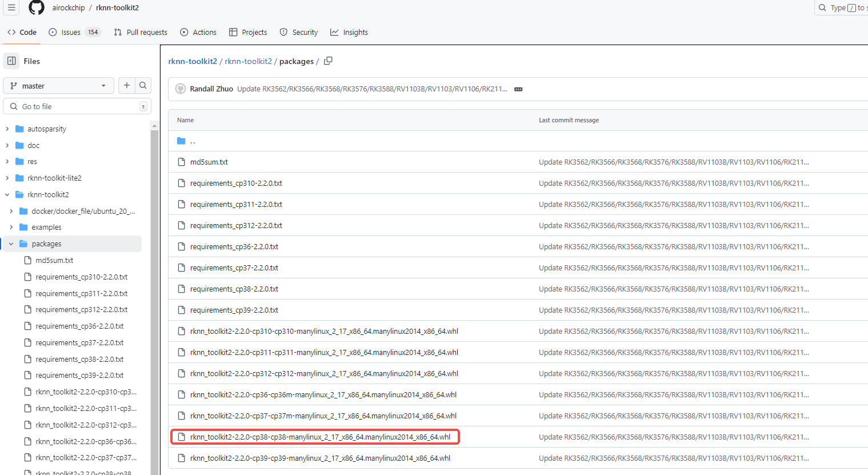Open the hamburger navigation menu
Image resolution: width=868 pixels, height=475 pixels.
click(11, 7)
